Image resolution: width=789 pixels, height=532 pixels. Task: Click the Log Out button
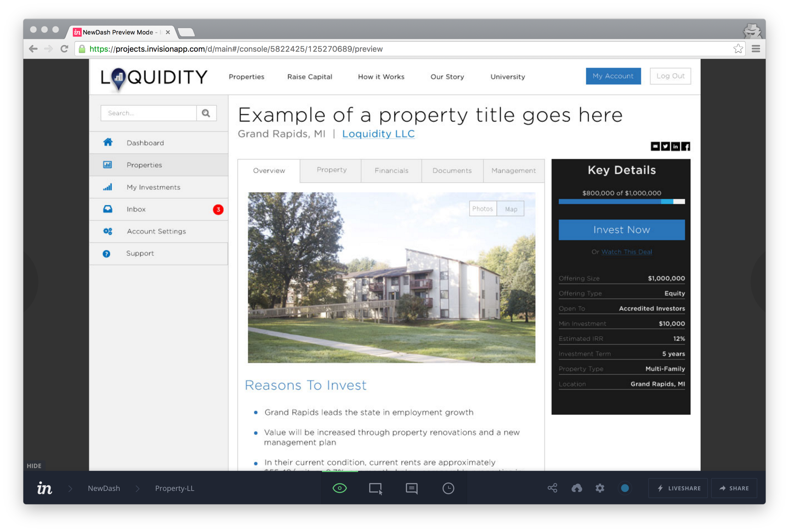coord(670,76)
